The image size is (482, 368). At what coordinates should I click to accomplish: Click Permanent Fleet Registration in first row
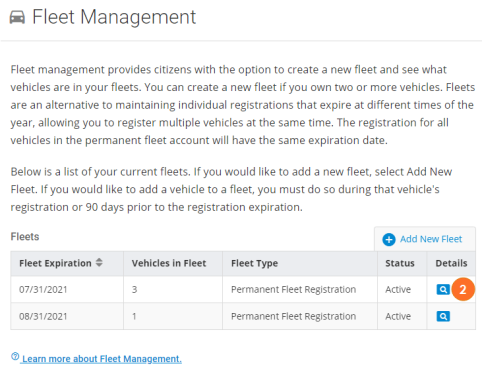(x=293, y=289)
